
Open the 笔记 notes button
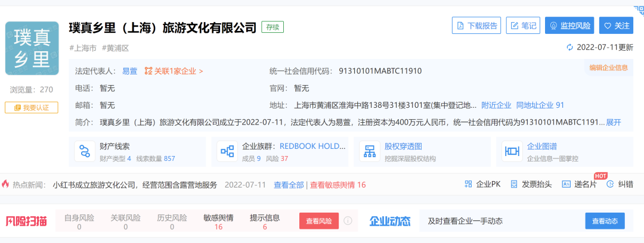pos(524,26)
